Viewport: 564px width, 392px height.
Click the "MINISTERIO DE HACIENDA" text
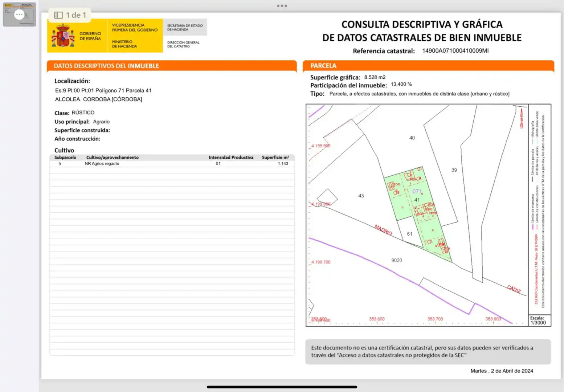coord(124,44)
